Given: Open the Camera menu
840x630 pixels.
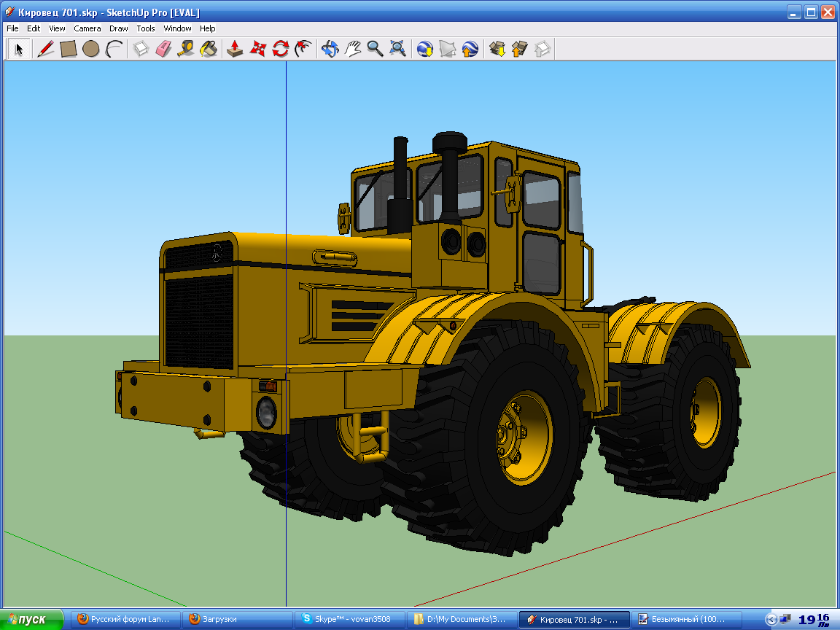Looking at the screenshot, I should click(x=87, y=28).
